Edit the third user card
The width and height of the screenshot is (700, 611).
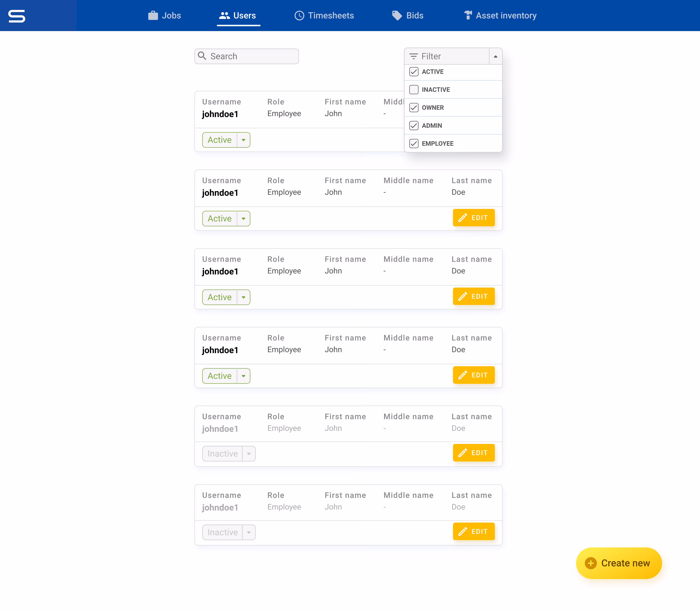point(474,296)
